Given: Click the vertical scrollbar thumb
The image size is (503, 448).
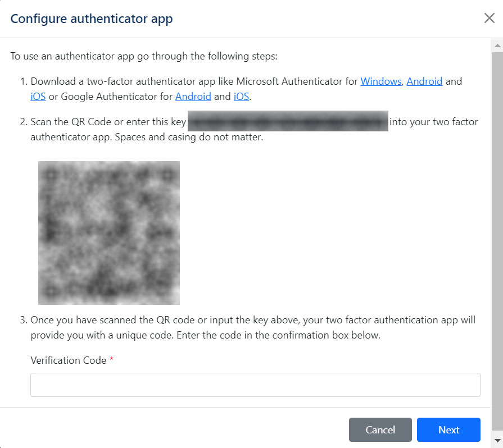Looking at the screenshot, I should [x=497, y=242].
